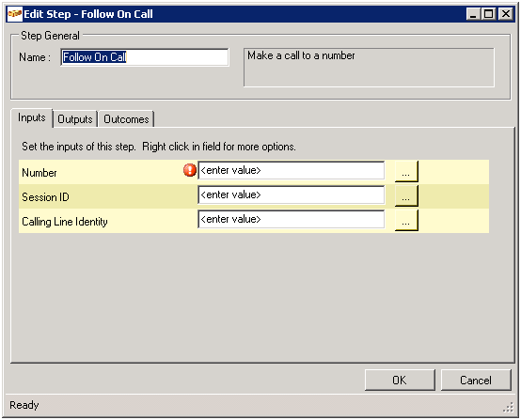The image size is (521, 420).
Task: Click the red error icon beside Number
Action: pos(190,170)
